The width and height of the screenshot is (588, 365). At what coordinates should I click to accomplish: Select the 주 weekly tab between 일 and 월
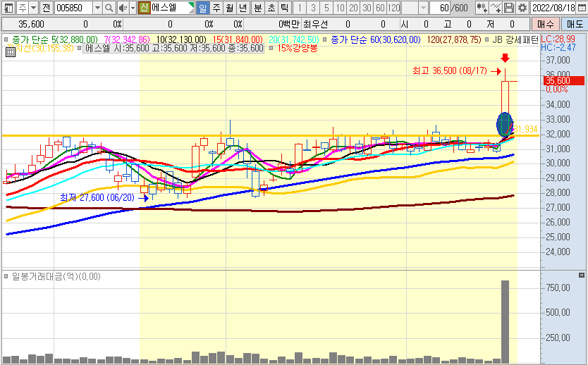tap(216, 8)
